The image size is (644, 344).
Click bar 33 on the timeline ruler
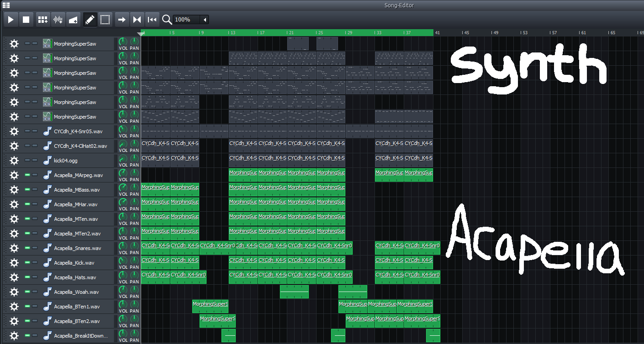[378, 33]
